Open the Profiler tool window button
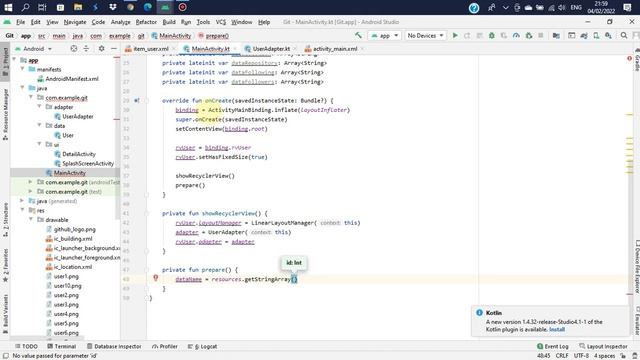The width and height of the screenshot is (640, 360). tap(164, 346)
